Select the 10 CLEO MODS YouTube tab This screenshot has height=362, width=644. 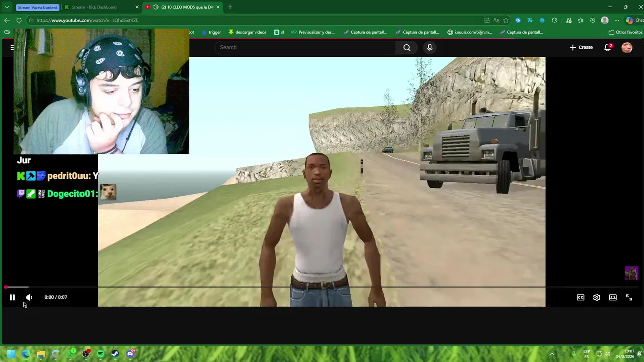[183, 7]
